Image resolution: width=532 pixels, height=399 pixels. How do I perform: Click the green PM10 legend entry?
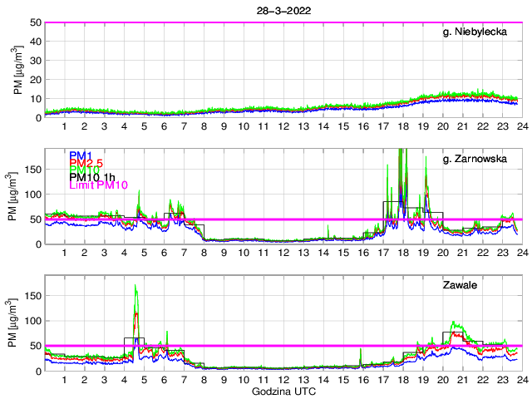coord(84,170)
